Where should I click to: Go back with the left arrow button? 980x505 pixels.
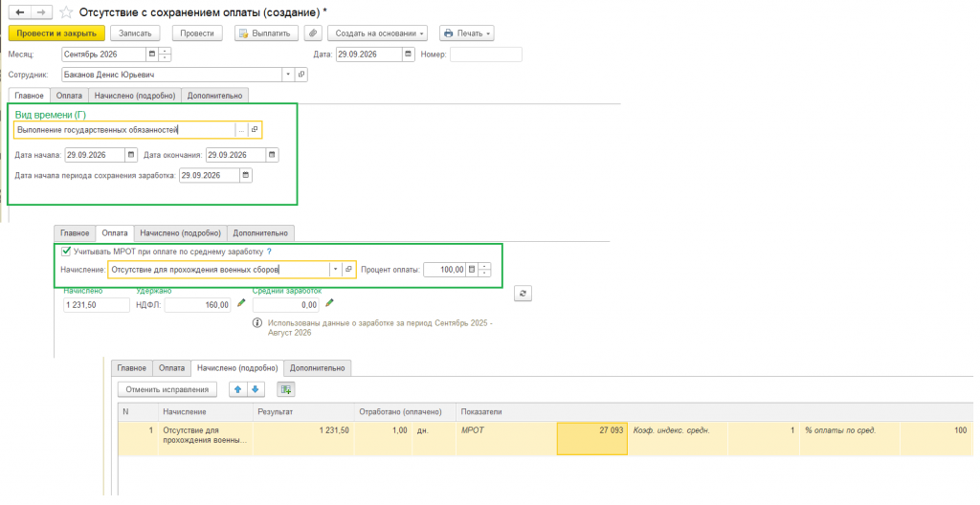point(20,12)
